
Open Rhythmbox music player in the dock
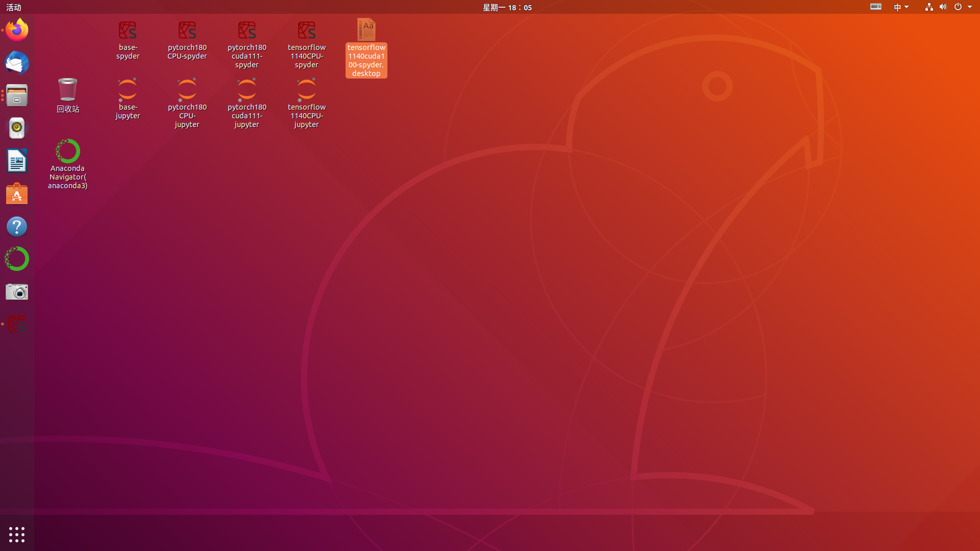(17, 128)
